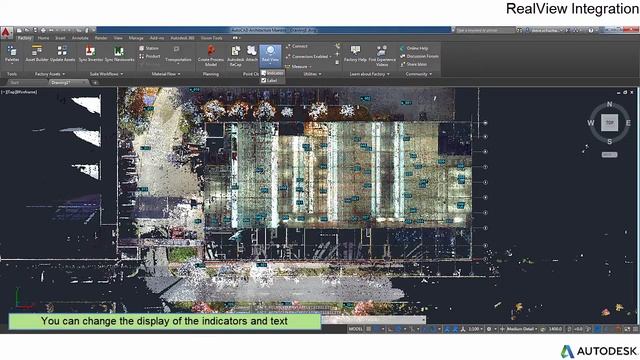640x360 pixels.
Task: Open First Experience Videos
Action: pyautogui.click(x=382, y=56)
